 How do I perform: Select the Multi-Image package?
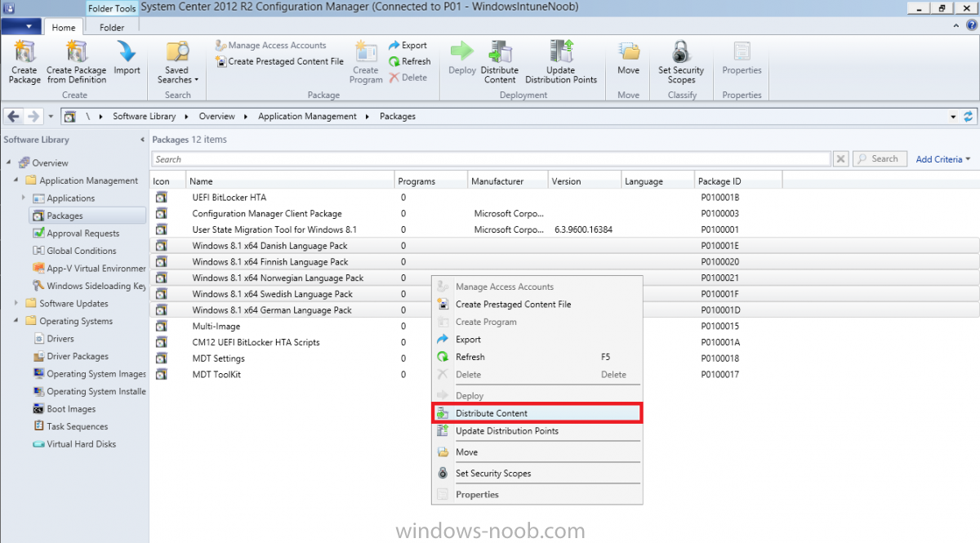pyautogui.click(x=565, y=327)
